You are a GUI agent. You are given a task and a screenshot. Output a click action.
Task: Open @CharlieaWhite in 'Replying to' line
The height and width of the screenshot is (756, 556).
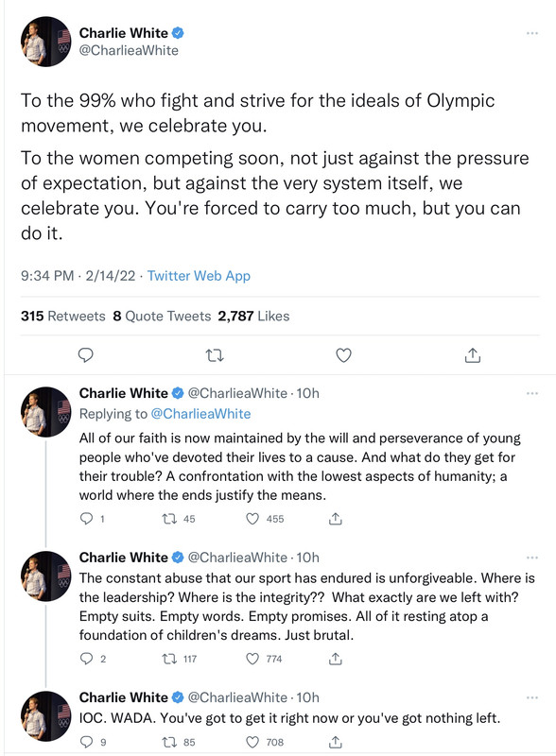tap(200, 414)
